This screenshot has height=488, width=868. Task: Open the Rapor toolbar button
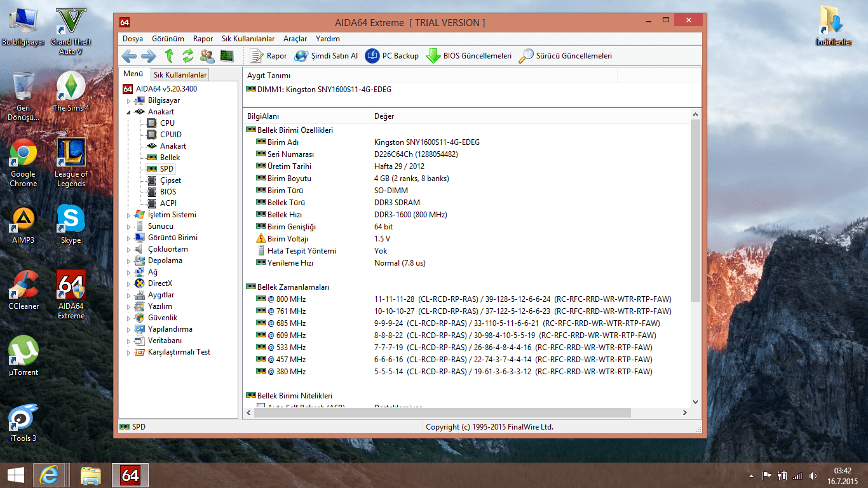[x=268, y=56]
